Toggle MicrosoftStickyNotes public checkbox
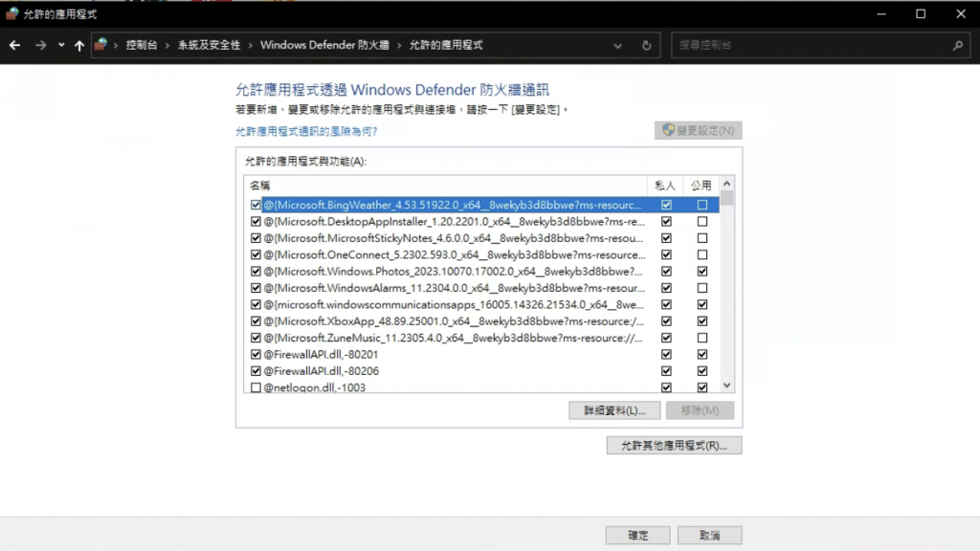This screenshot has height=551, width=980. (x=702, y=238)
